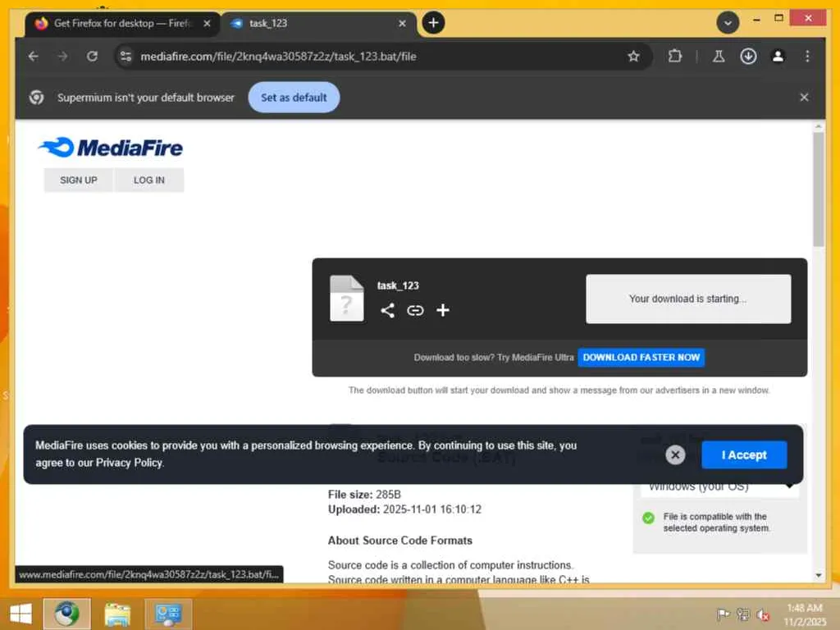
Task: Click Your download is starting button
Action: [x=688, y=299]
